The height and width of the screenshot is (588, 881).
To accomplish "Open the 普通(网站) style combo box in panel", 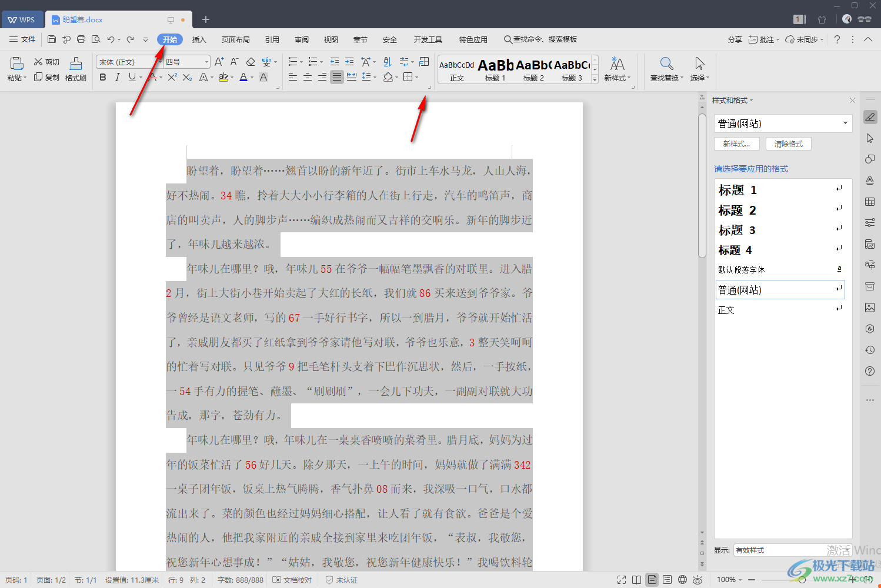I will tap(783, 123).
